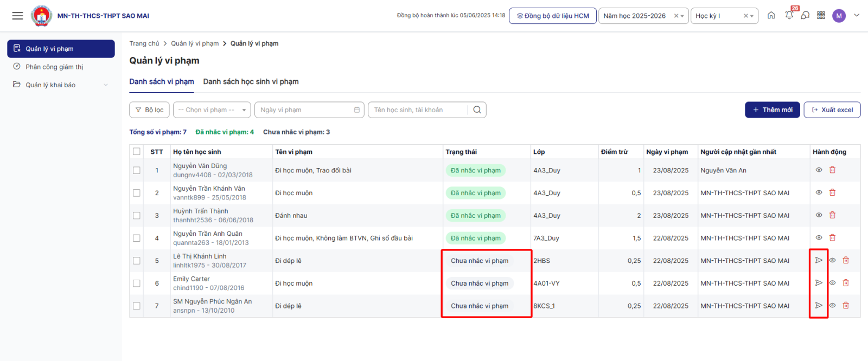Tick the select-all checkbox in table header
Viewport: 868px width, 361px height.
point(137,152)
